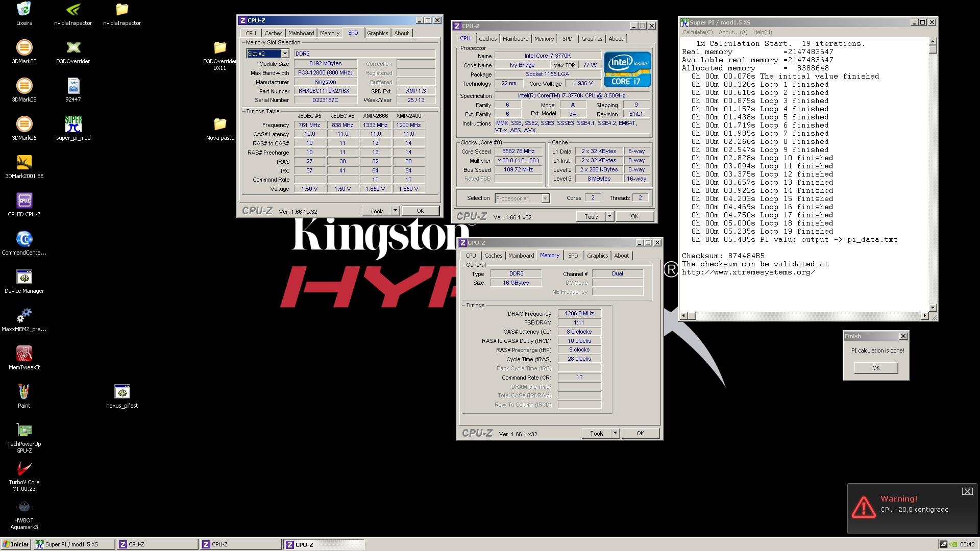980x551 pixels.
Task: Launch MemTweakIt desktop icon
Action: (x=24, y=358)
